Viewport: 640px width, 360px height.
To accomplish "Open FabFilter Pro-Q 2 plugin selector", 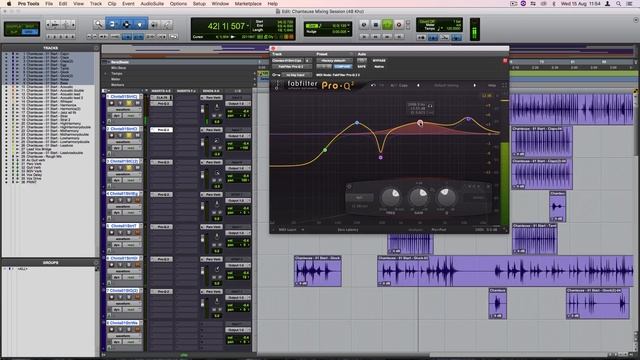I will (292, 67).
